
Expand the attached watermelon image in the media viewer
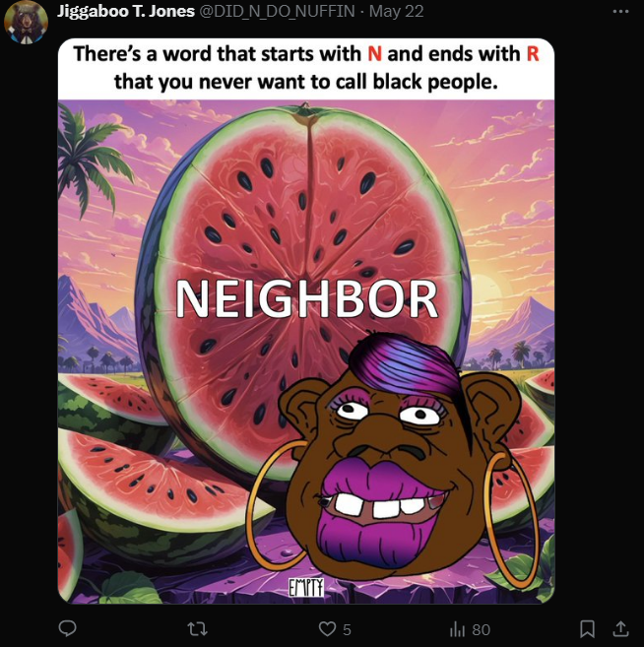click(306, 321)
